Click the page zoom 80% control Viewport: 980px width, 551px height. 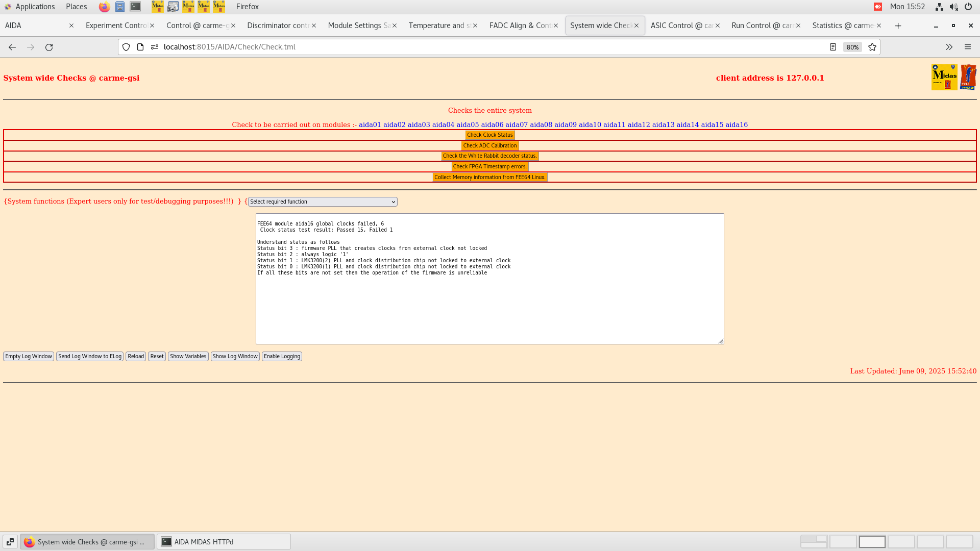click(852, 47)
